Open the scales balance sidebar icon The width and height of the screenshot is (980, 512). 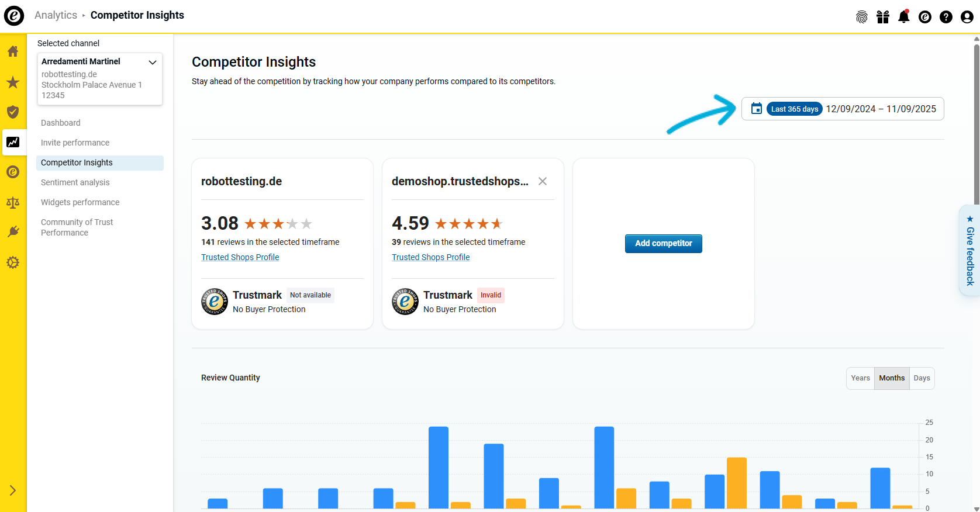(x=13, y=202)
